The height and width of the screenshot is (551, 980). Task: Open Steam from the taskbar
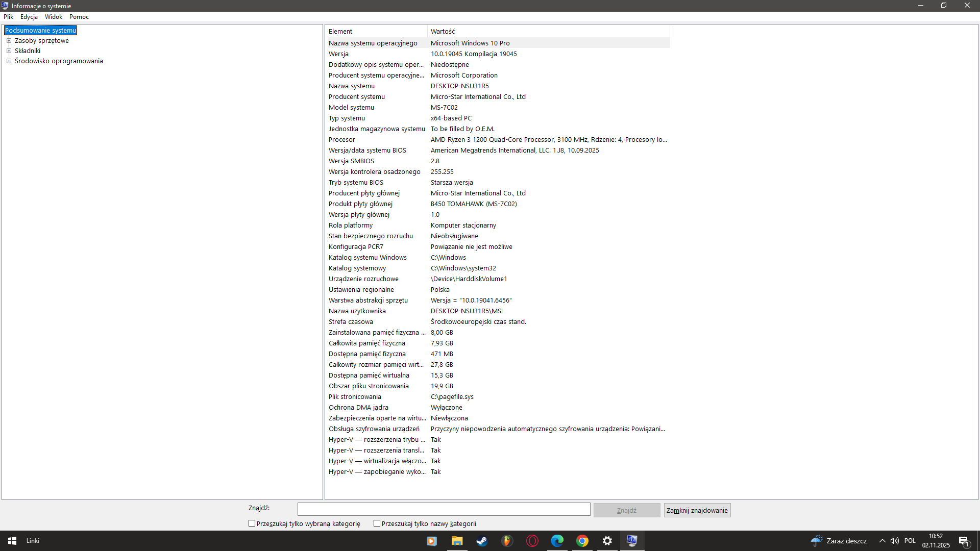click(482, 541)
